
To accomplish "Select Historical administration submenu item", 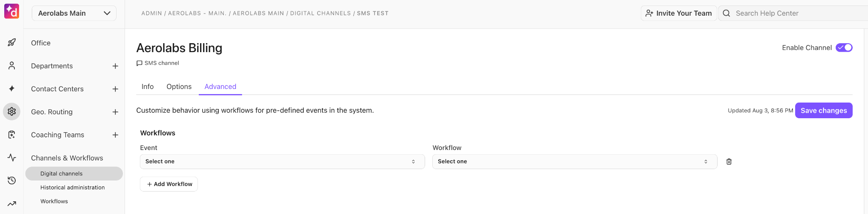I will pos(72,187).
